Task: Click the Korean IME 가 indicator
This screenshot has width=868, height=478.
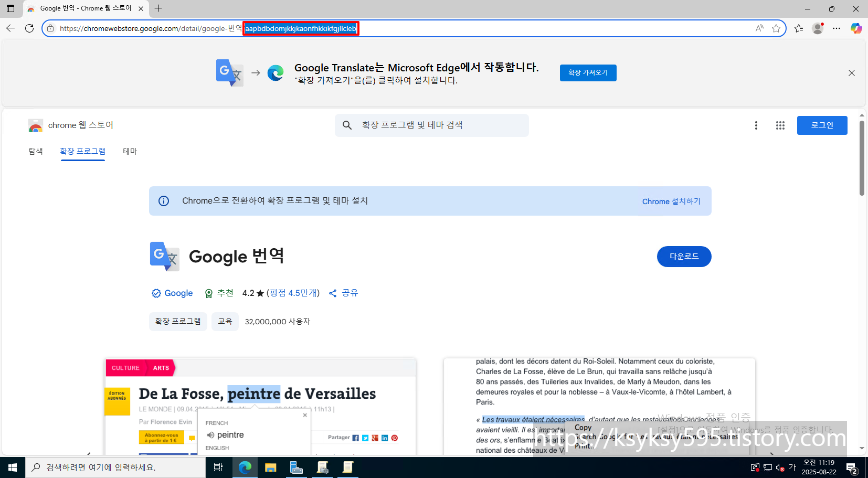Action: 792,468
